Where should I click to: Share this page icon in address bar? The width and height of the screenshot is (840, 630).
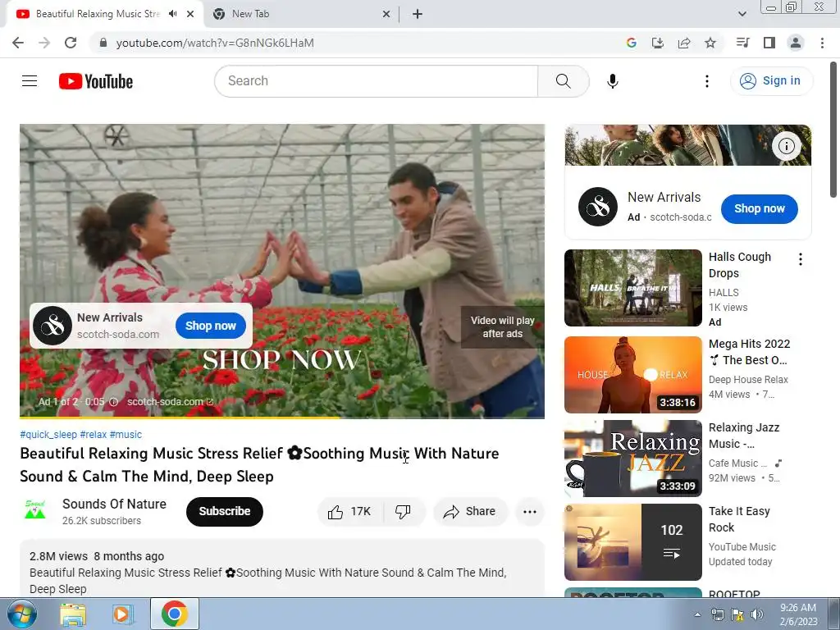tap(684, 43)
